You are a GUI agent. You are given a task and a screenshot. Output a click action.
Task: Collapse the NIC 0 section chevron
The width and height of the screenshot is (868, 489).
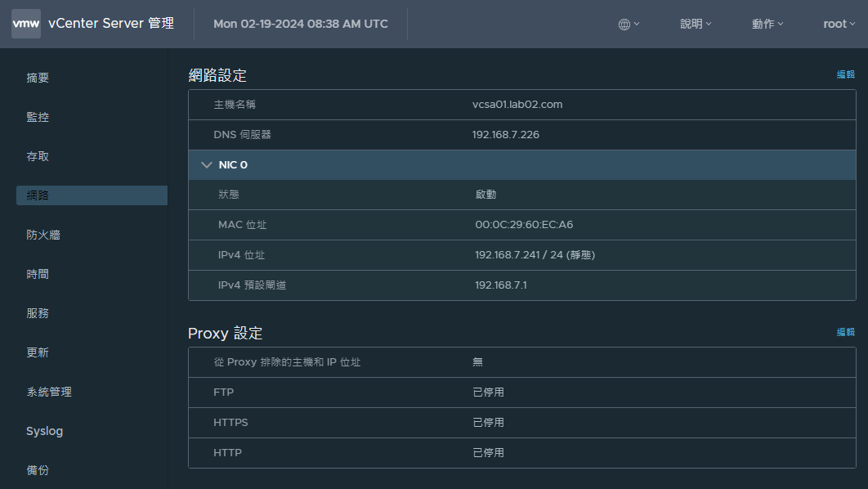pos(207,165)
